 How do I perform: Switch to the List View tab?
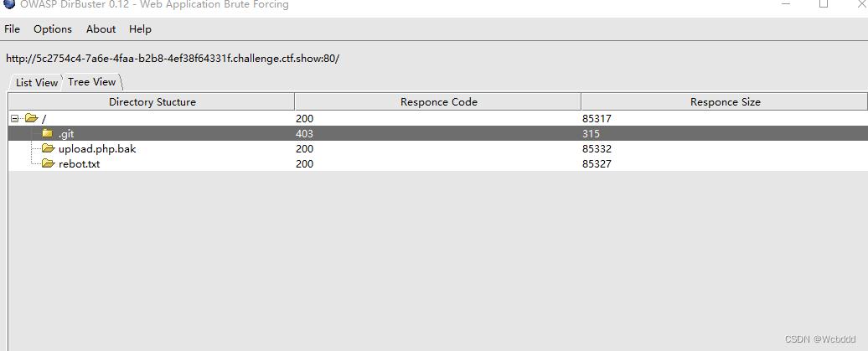[x=36, y=82]
